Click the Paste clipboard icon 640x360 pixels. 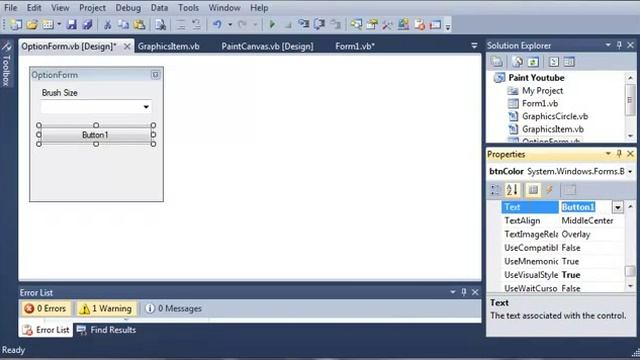click(x=139, y=24)
